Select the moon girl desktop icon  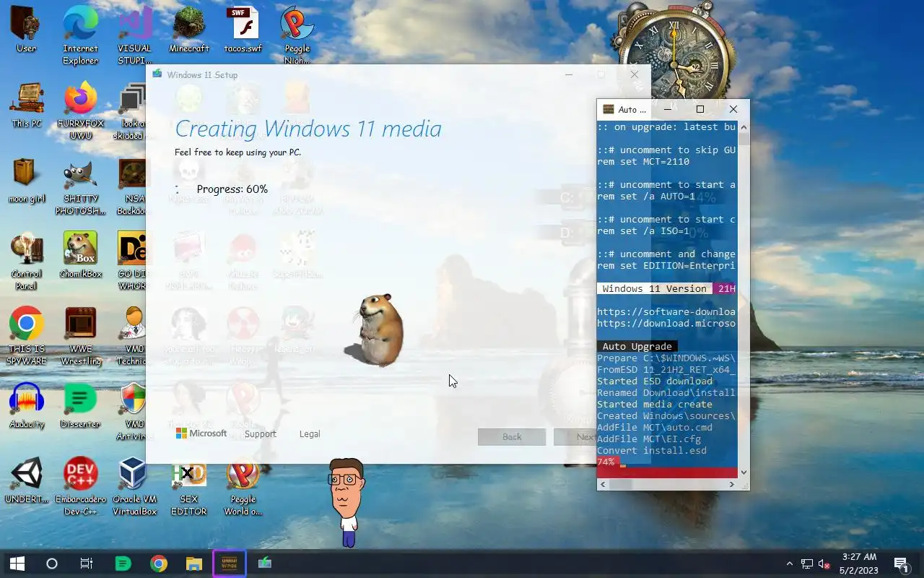pos(26,181)
